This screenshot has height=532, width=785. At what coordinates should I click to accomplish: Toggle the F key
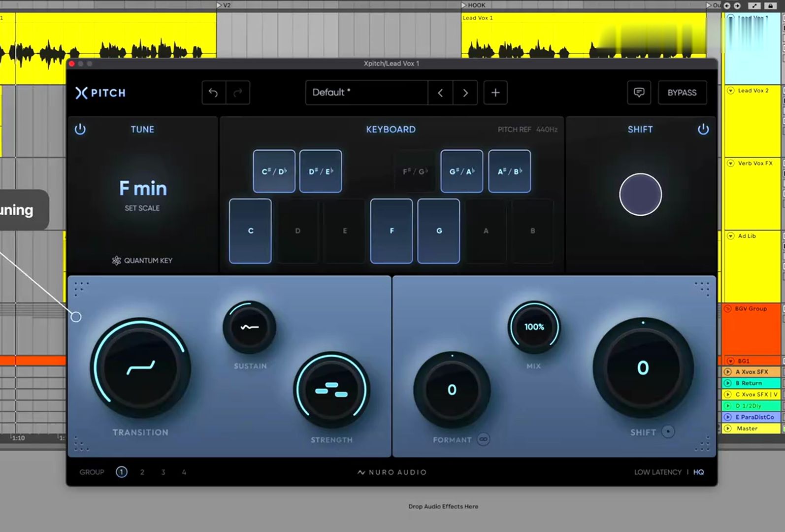392,231
